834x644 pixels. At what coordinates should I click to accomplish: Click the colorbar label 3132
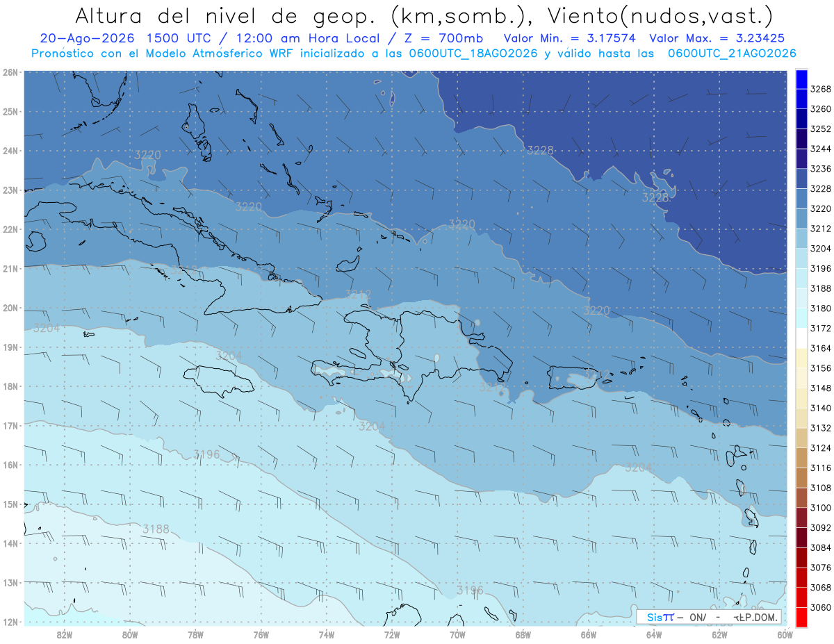coord(821,428)
